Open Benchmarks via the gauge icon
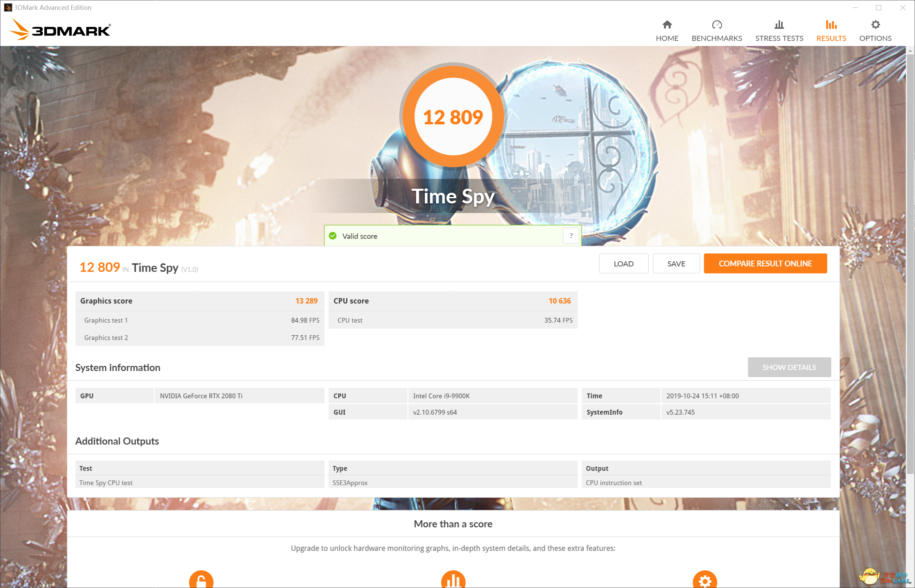 (717, 25)
